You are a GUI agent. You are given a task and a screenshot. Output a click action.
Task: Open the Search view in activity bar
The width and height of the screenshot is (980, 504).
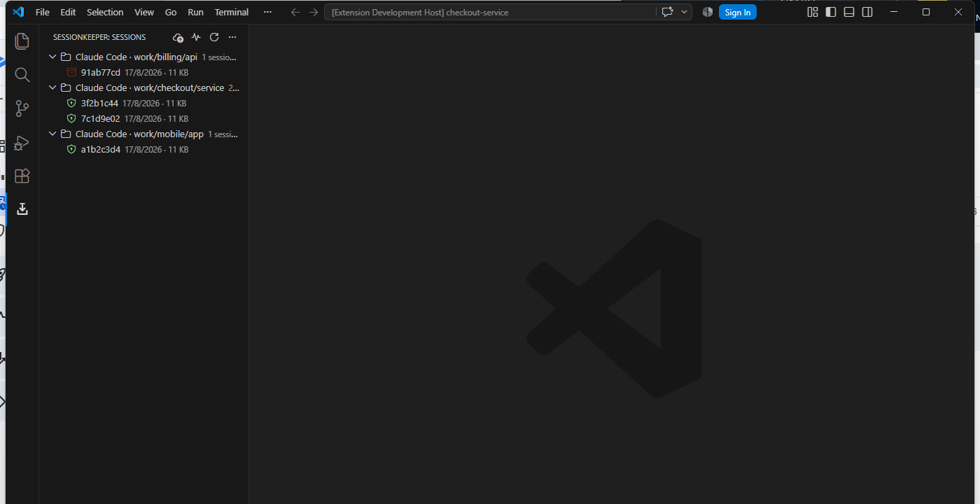click(x=22, y=75)
